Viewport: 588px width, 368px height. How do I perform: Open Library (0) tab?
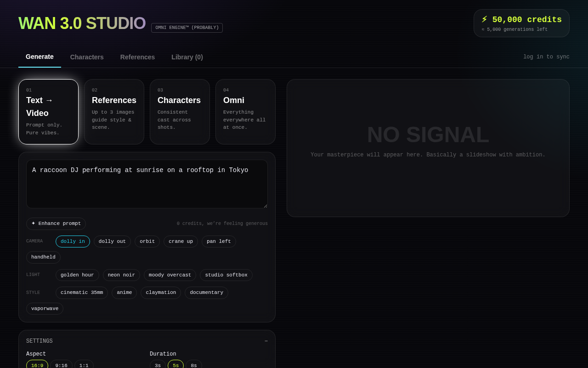[x=187, y=57]
